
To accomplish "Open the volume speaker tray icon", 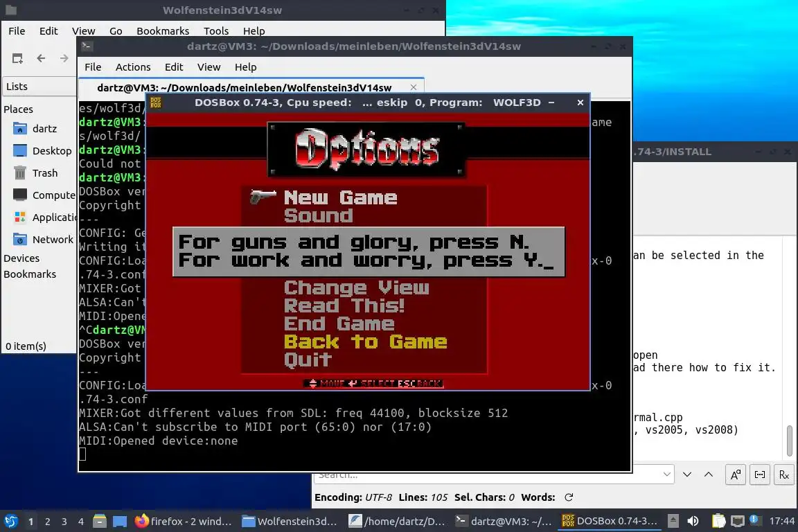I will [x=693, y=521].
